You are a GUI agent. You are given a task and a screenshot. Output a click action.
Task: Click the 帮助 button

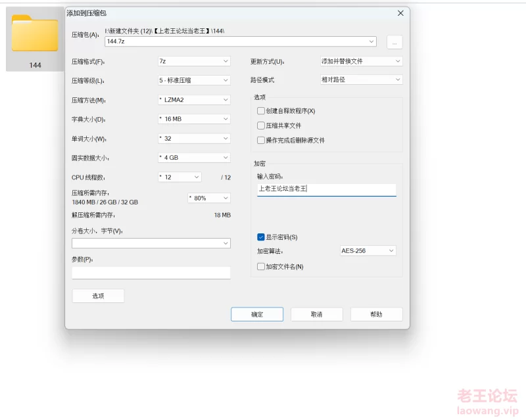pyautogui.click(x=376, y=314)
